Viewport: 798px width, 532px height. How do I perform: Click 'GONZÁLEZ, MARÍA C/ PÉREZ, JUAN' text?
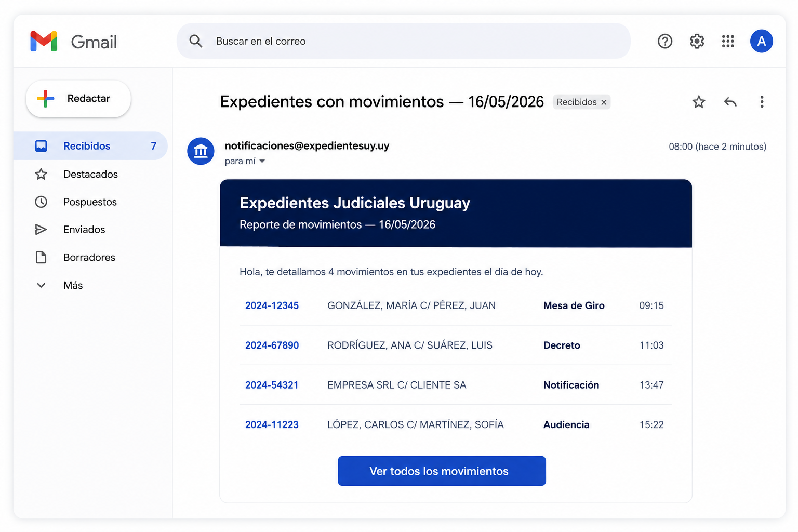tap(411, 305)
